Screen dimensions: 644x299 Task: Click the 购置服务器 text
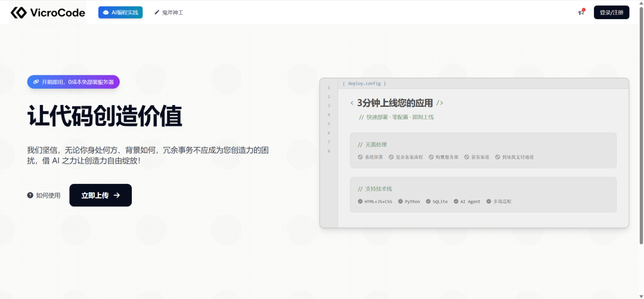[447, 157]
